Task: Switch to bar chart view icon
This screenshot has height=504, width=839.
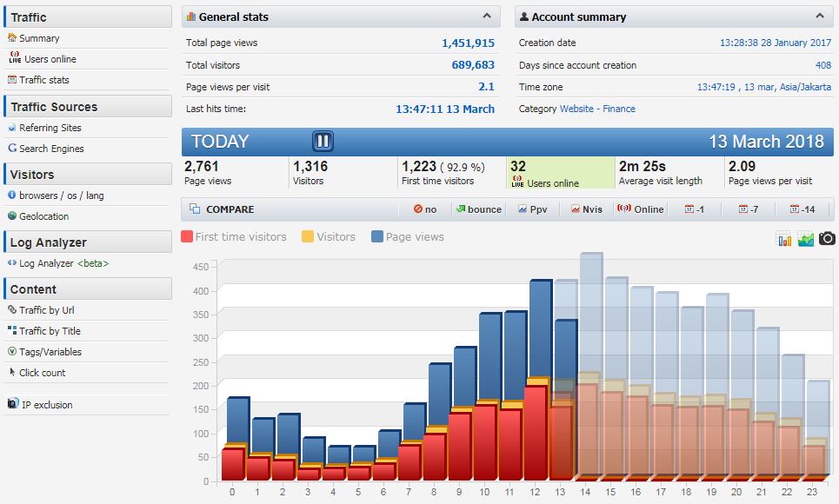Action: point(784,238)
